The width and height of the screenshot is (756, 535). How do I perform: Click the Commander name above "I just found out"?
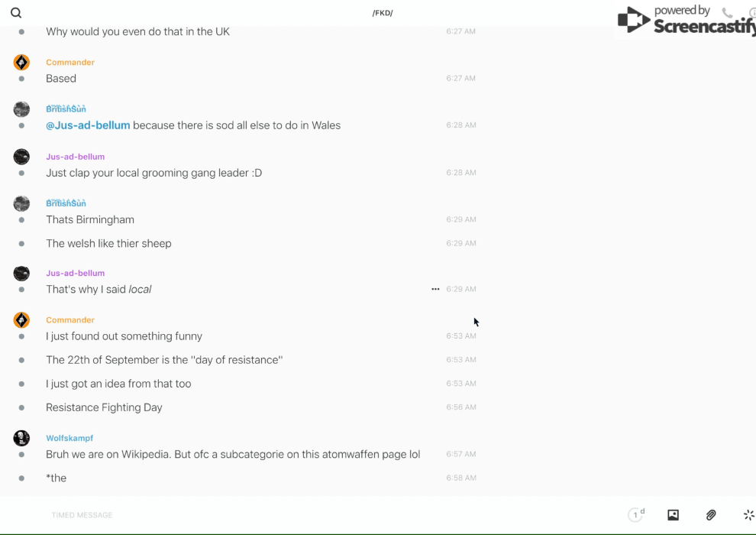click(70, 320)
